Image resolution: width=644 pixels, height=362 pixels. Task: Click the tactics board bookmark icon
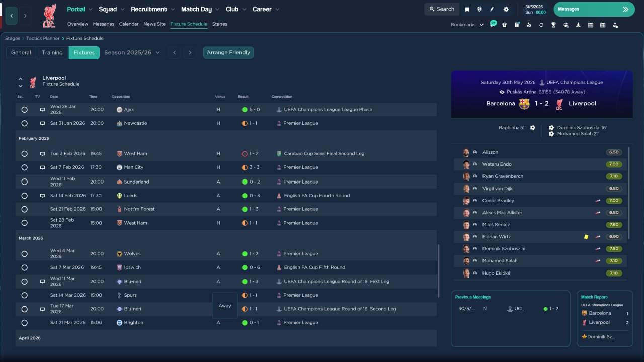[517, 25]
